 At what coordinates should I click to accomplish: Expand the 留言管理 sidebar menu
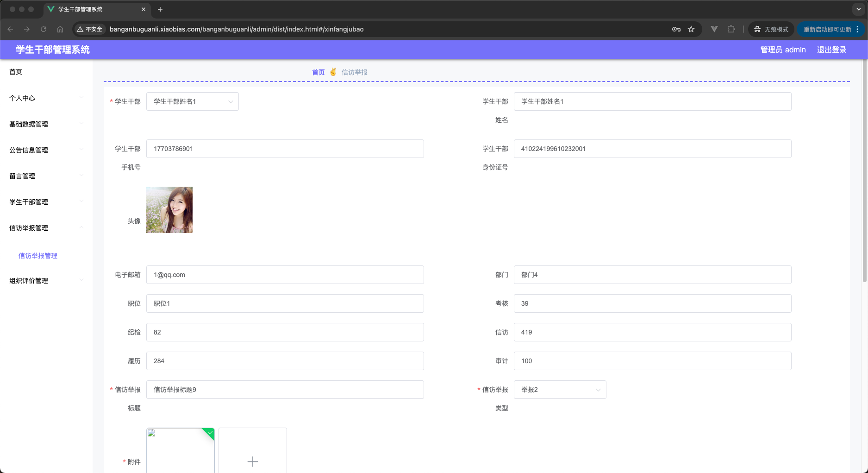pos(46,176)
